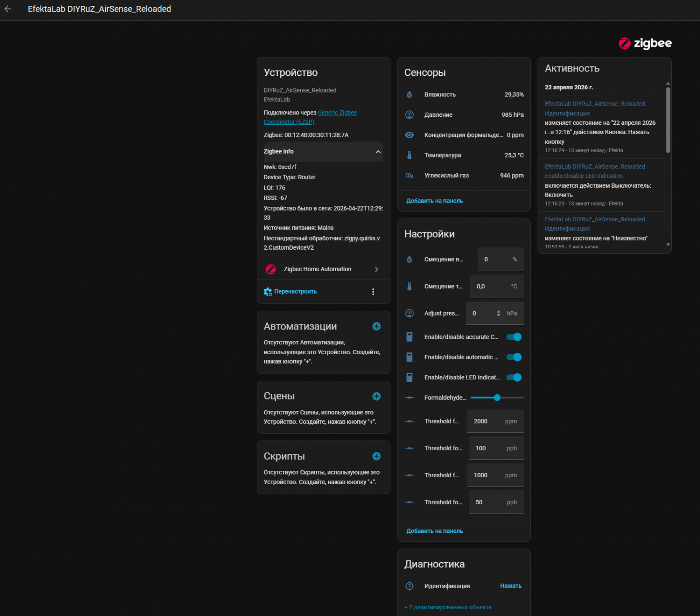
Task: Toggle Enable/disable automatic switch
Action: pos(514,357)
